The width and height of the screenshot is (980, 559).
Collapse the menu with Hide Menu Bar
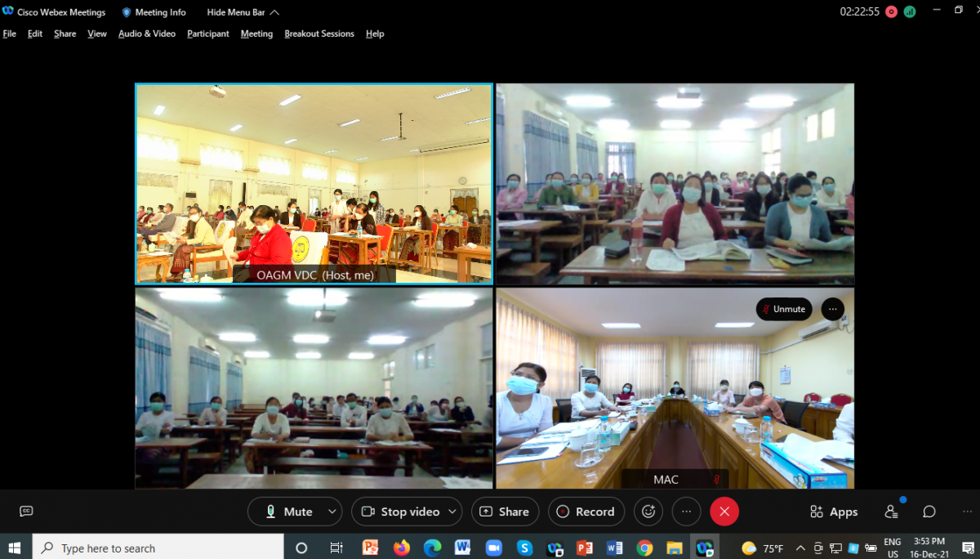[243, 12]
